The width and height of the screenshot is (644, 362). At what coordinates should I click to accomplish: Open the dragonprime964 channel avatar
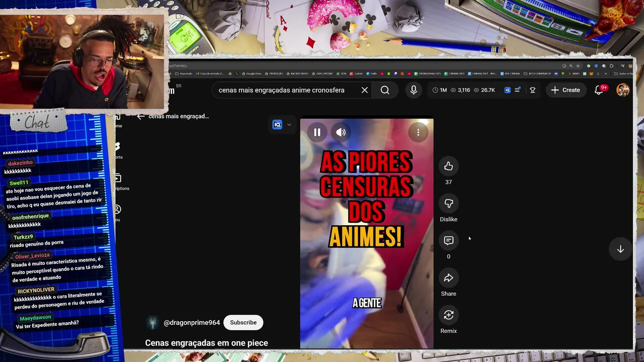click(153, 323)
